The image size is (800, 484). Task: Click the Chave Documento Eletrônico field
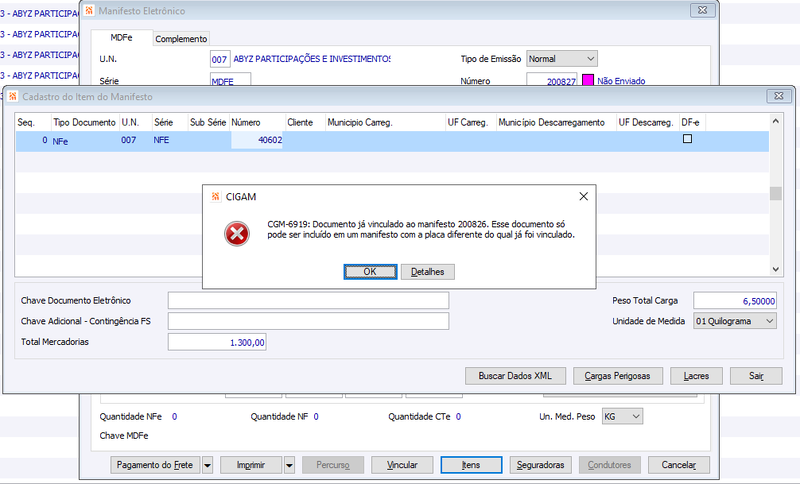click(308, 300)
